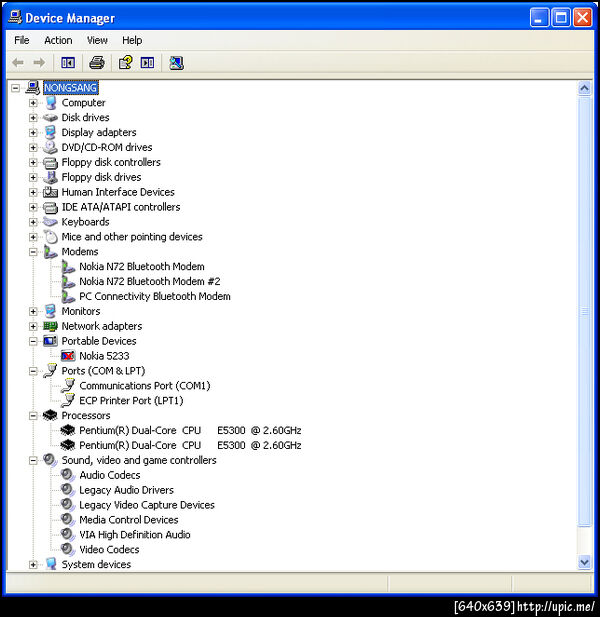Select Legacy Audio Drivers
This screenshot has height=617, width=600.
click(127, 490)
